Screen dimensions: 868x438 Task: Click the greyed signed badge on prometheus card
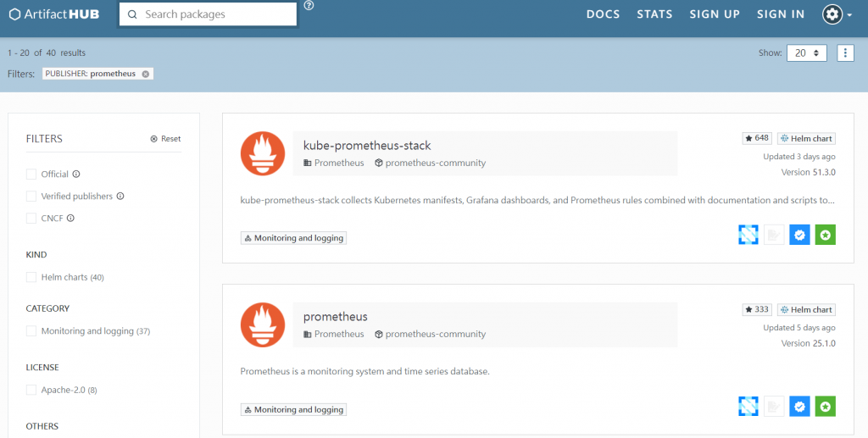[774, 407]
